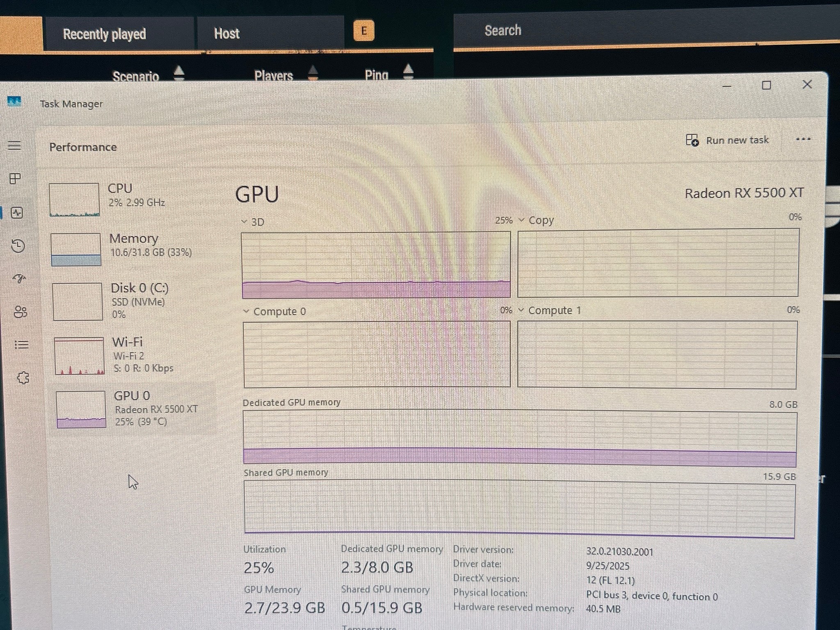Click the 0.5/15.9 GB shared memory value

[382, 607]
